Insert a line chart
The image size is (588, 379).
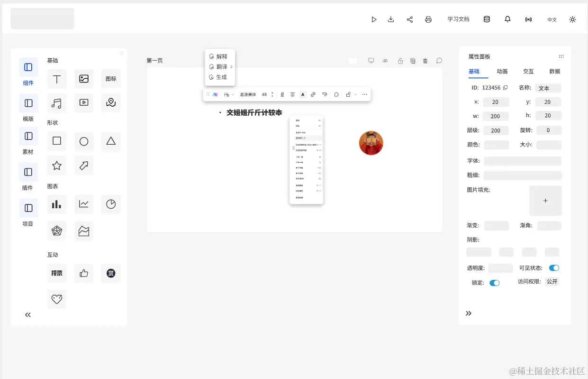click(x=84, y=204)
